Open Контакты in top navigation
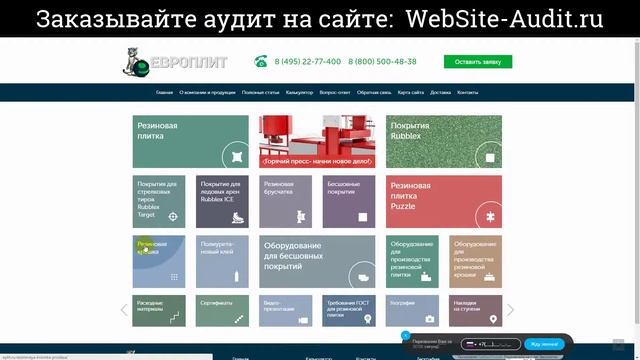The height and width of the screenshot is (360, 640). tap(467, 93)
